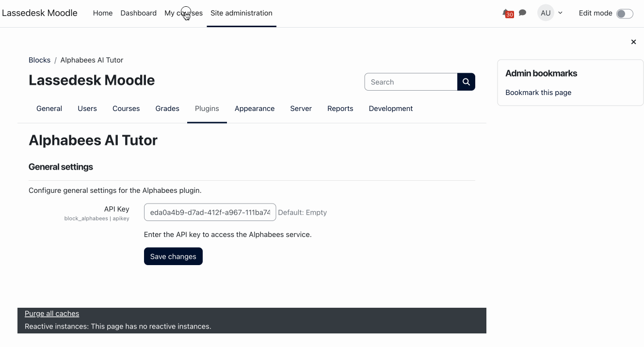Open the messaging speech bubble icon
Viewport: 644px width, 347px height.
tap(522, 13)
